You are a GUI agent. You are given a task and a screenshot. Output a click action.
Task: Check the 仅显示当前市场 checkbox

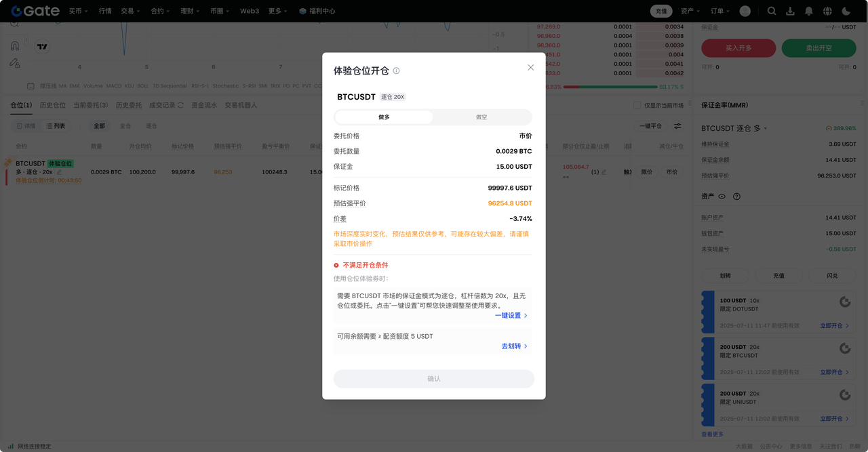636,105
